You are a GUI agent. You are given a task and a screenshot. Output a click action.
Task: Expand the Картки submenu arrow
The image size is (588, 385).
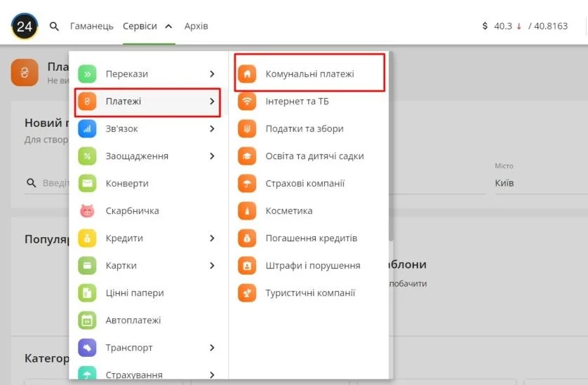tap(212, 265)
